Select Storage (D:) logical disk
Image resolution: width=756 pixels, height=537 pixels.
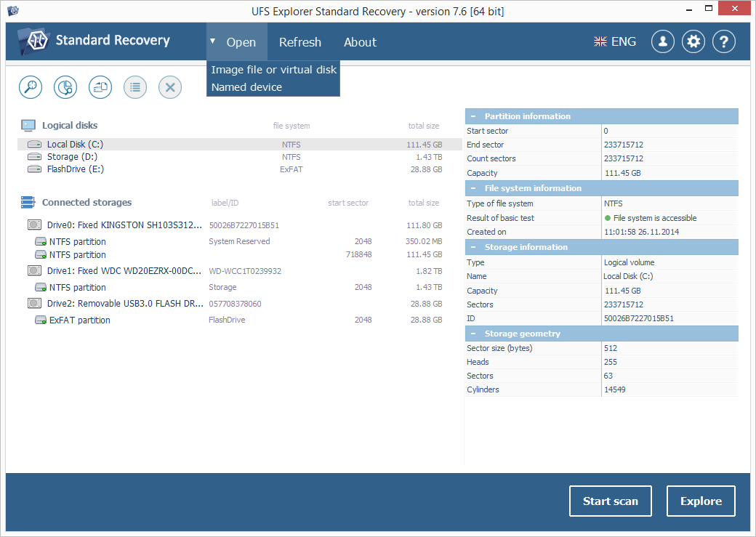click(x=239, y=157)
